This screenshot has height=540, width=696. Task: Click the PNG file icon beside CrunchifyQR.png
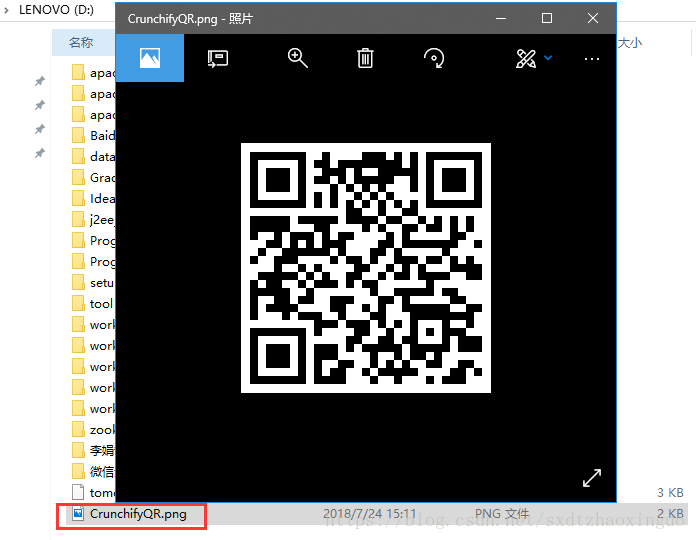(78, 513)
